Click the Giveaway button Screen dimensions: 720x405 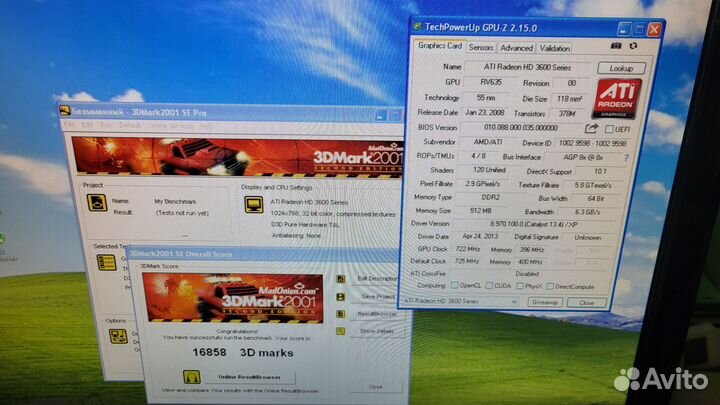pyautogui.click(x=544, y=302)
